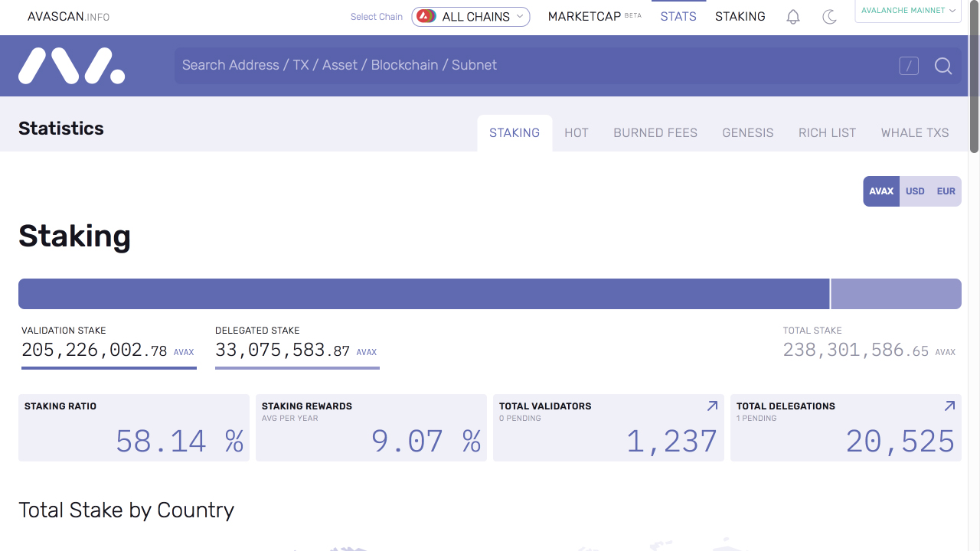980x551 pixels.
Task: Click the Avalanche chain logo icon
Action: pyautogui.click(x=426, y=16)
